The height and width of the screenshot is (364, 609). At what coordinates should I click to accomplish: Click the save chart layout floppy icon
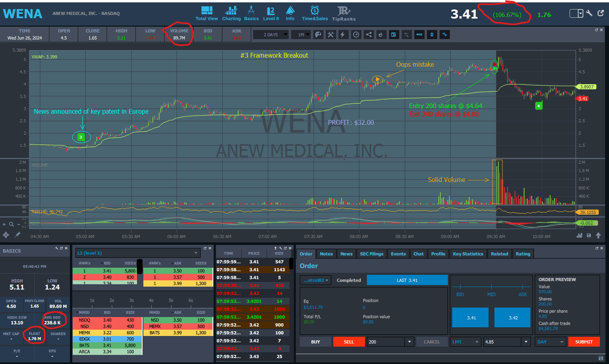tap(590, 235)
